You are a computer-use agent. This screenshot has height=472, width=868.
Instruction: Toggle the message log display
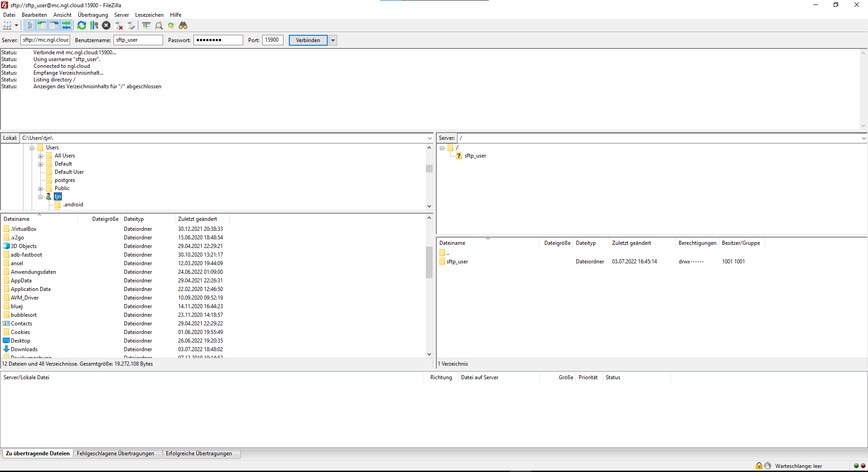tap(29, 26)
